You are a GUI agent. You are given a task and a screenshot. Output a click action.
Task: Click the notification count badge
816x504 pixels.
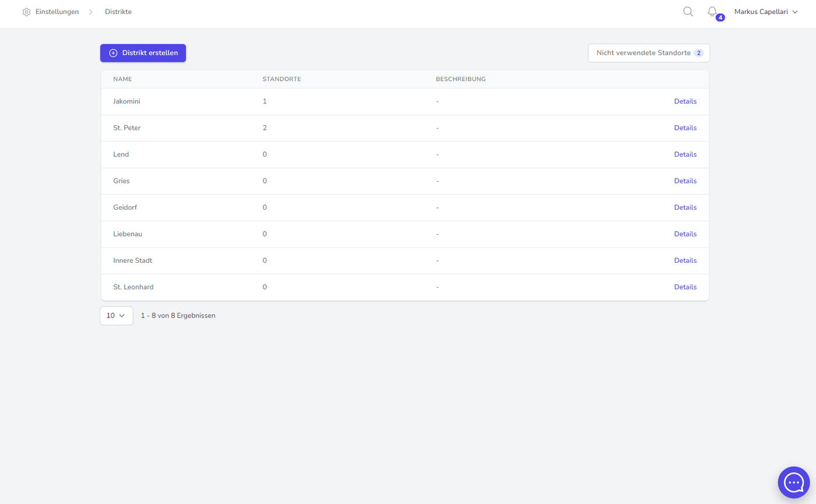pyautogui.click(x=720, y=17)
